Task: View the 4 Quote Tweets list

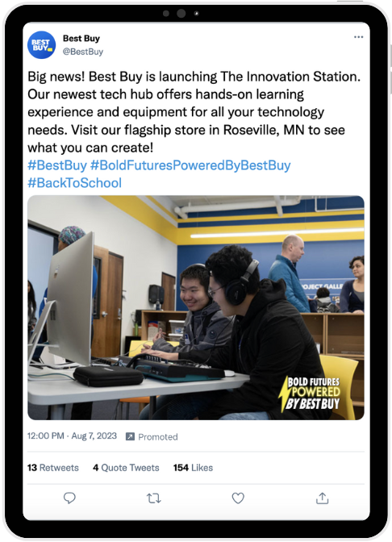Action: 126,468
